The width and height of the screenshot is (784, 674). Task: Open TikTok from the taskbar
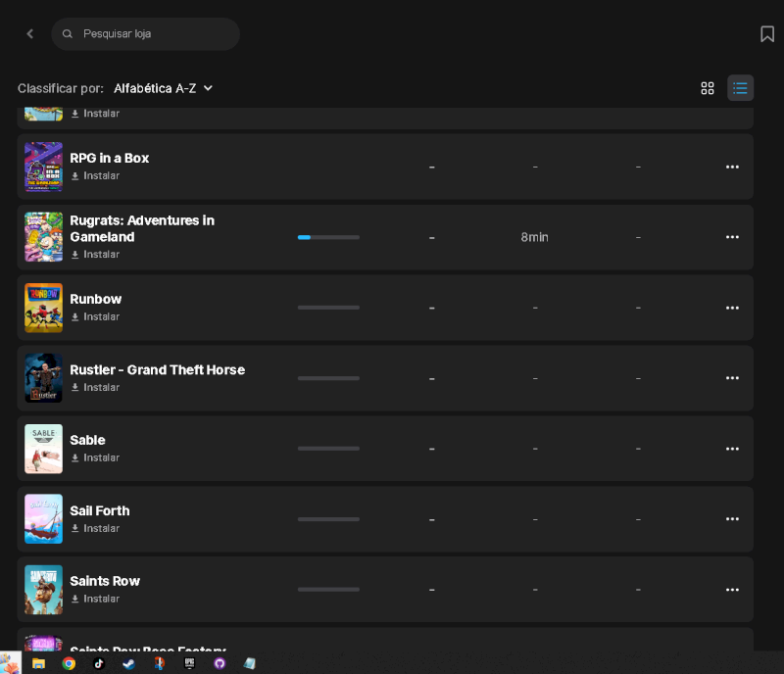pyautogui.click(x=99, y=663)
